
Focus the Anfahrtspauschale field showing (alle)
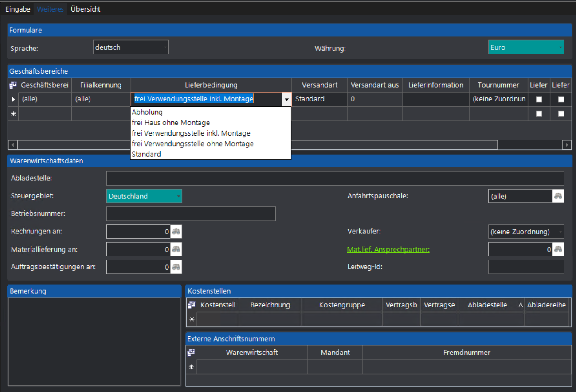pyautogui.click(x=521, y=196)
